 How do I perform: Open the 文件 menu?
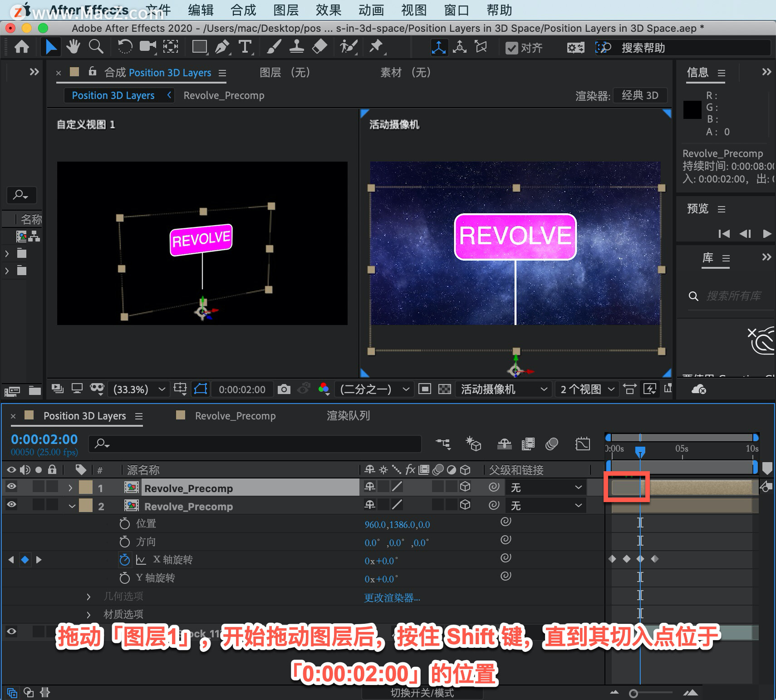pos(158,10)
